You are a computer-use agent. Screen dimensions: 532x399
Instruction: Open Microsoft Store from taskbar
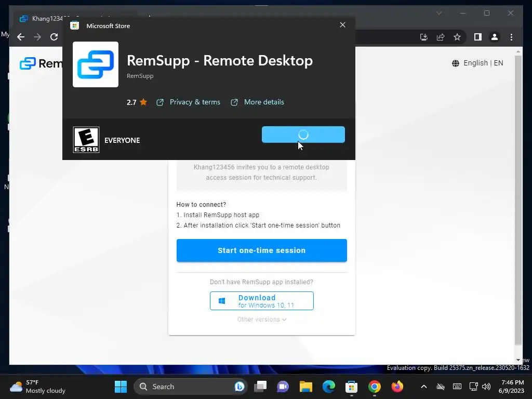point(352,387)
